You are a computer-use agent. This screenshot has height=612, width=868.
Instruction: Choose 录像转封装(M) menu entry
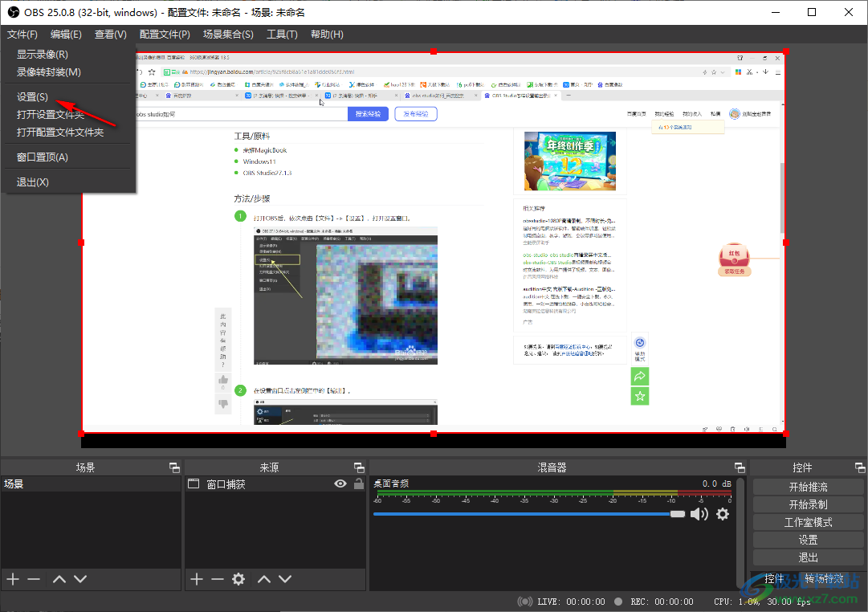click(x=68, y=72)
